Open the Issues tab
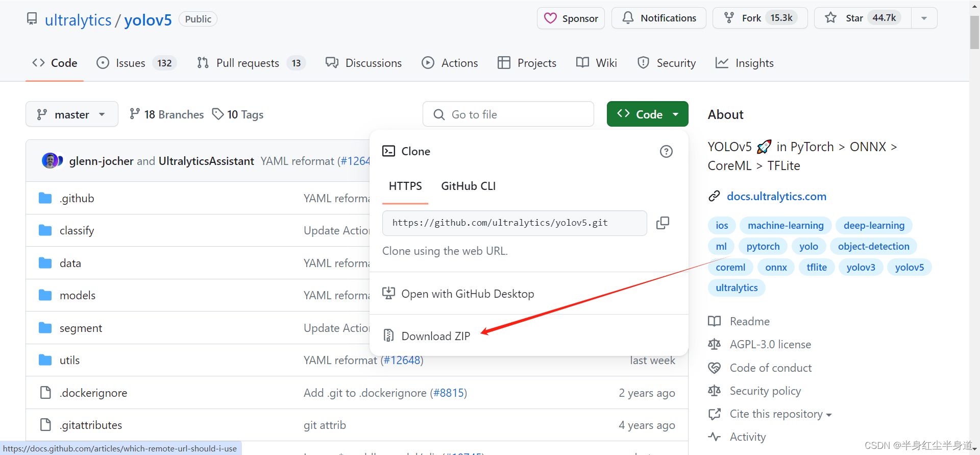Screen dimensions: 980x455 [136, 63]
